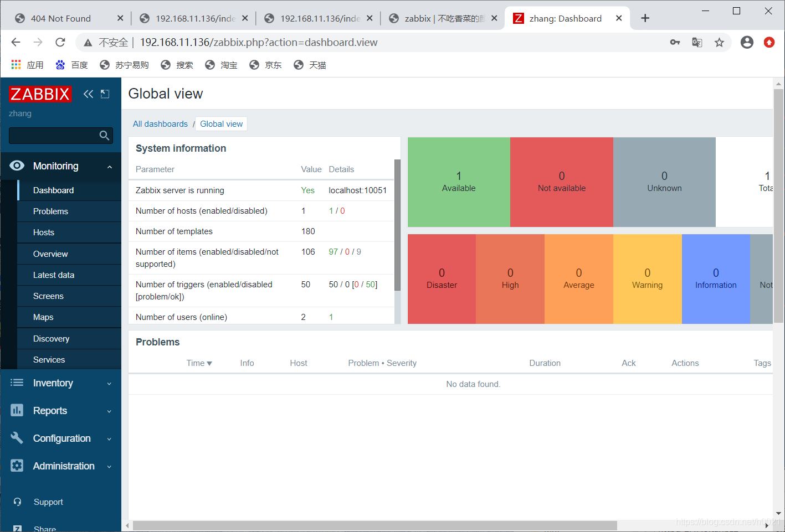785x532 pixels.
Task: Open the Hosts menu item
Action: tap(69, 233)
